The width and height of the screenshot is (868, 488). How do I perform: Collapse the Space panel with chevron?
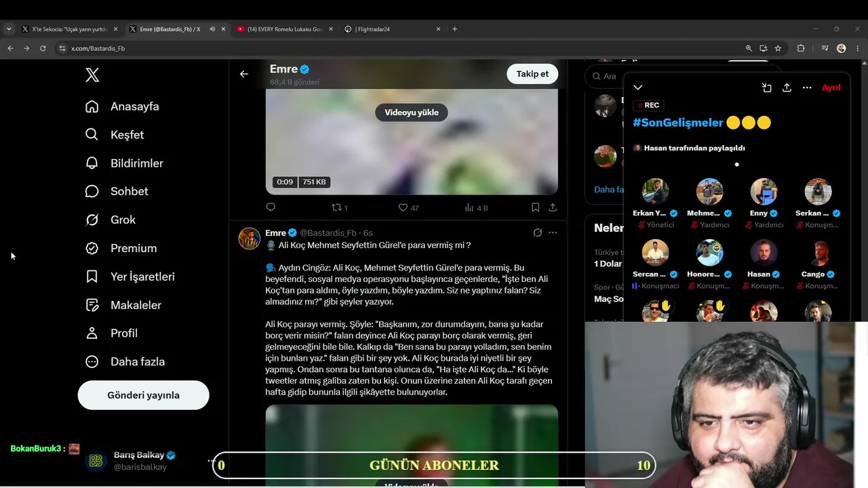[637, 87]
